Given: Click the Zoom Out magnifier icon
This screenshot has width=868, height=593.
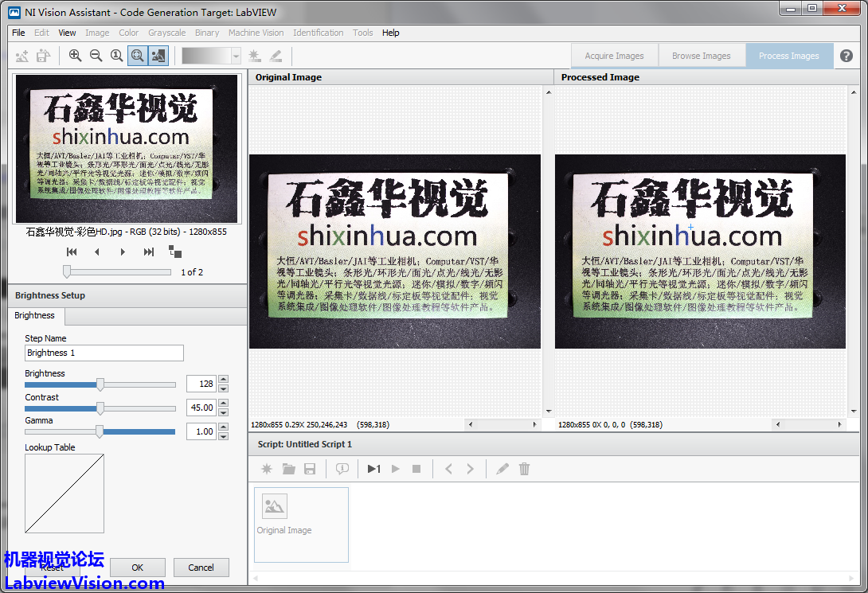Looking at the screenshot, I should point(96,56).
